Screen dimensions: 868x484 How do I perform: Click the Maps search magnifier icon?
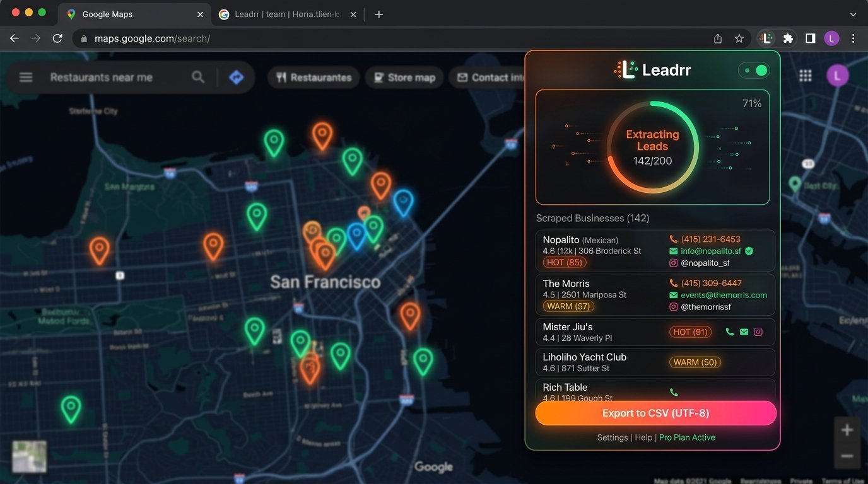pos(198,77)
